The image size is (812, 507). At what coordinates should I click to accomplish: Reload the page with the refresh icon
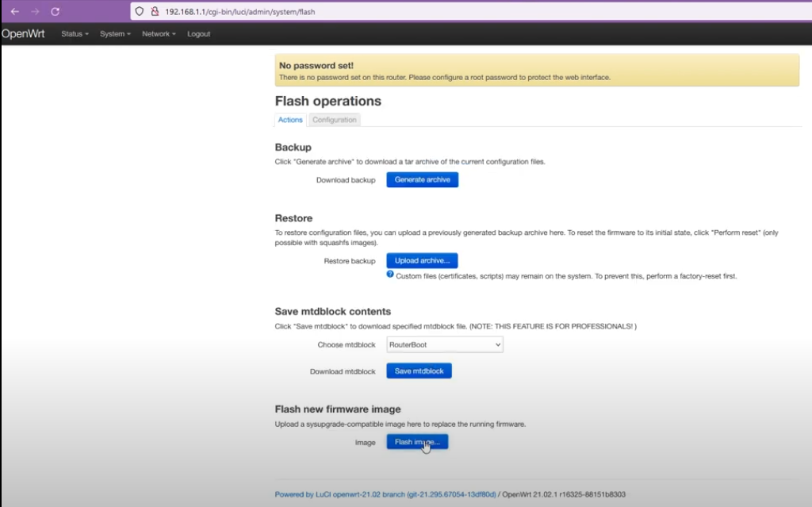(x=55, y=12)
